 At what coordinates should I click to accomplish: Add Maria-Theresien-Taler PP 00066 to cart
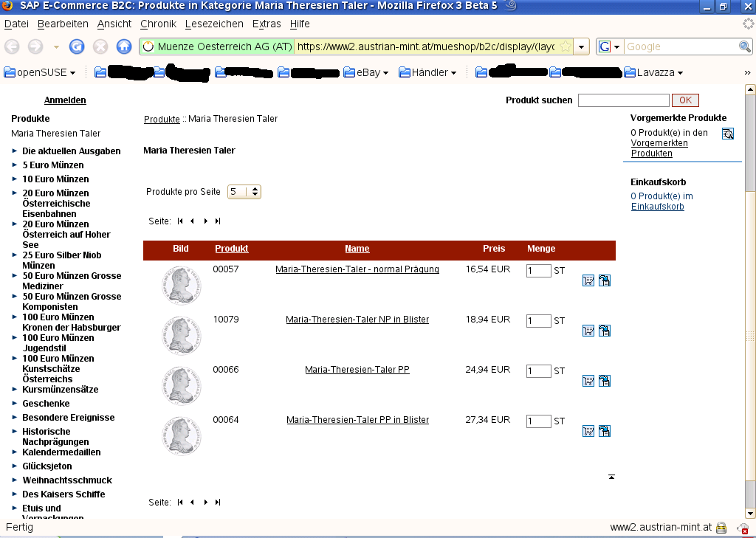pos(588,381)
